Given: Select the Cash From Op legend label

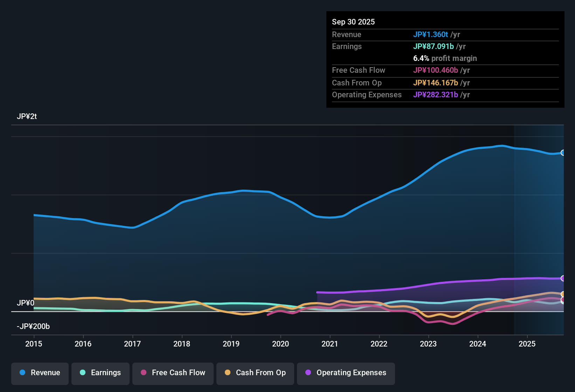Looking at the screenshot, I should click(261, 373).
